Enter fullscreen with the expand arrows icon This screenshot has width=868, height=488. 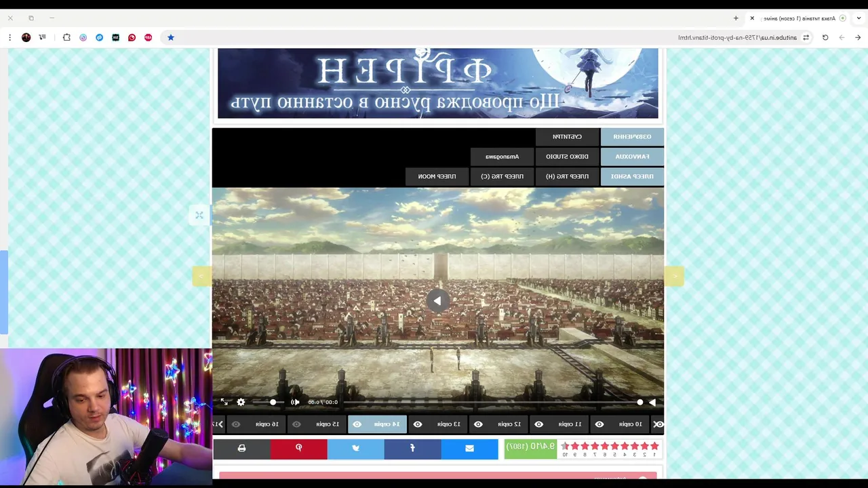tap(224, 402)
